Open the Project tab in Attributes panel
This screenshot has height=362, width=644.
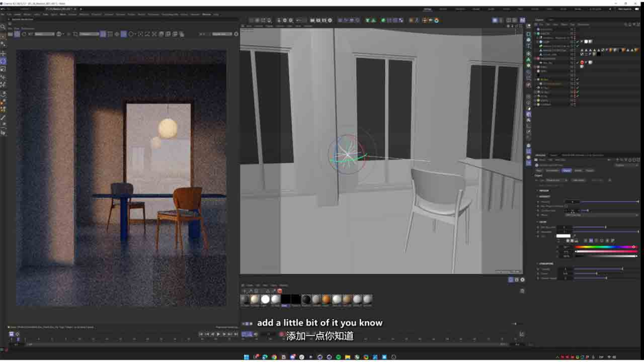pos(590,170)
